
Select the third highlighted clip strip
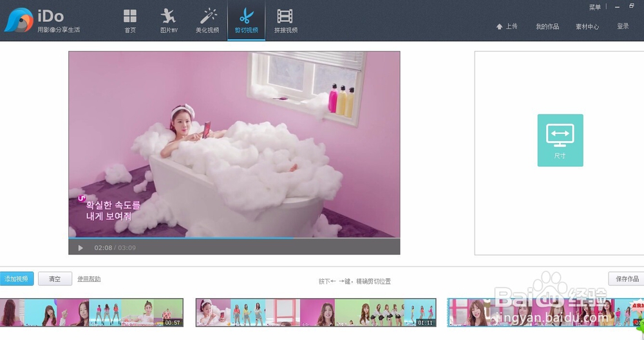[545, 312]
